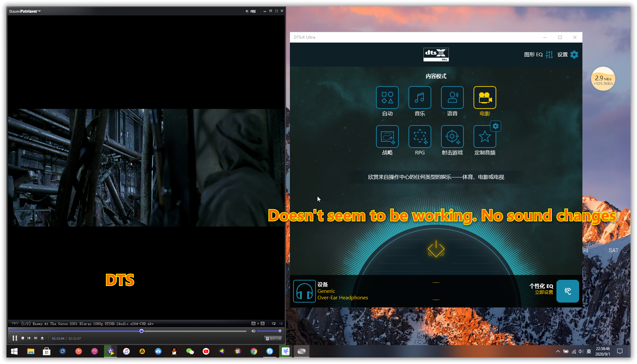Image resolution: width=637 pixels, height=364 pixels.
Task: Click the dts X Ultra logo
Action: [x=436, y=55]
